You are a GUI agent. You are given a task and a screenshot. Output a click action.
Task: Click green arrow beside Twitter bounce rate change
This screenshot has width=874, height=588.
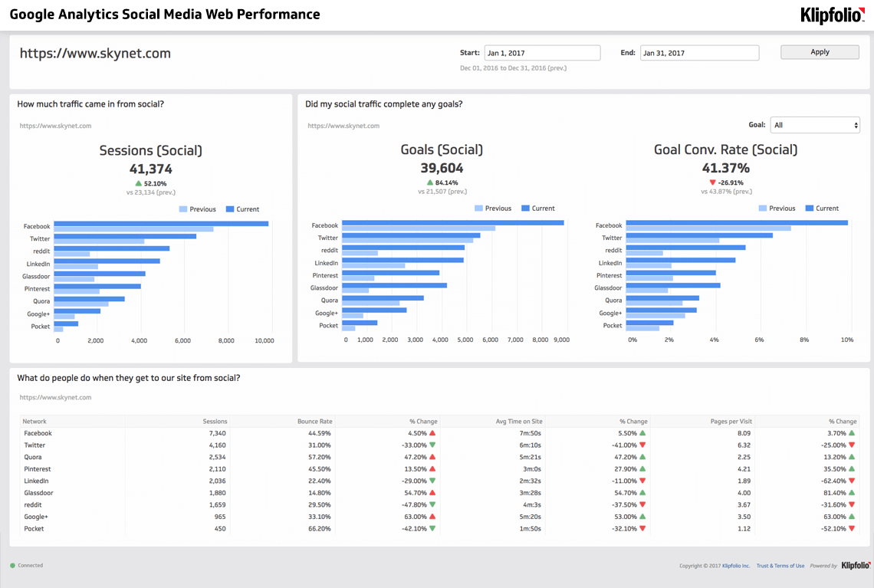(x=432, y=445)
